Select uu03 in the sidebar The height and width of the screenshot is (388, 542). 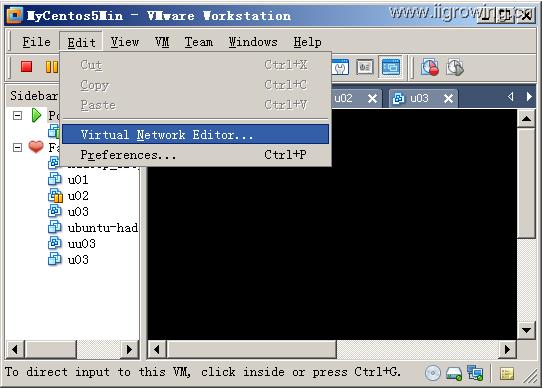[82, 243]
